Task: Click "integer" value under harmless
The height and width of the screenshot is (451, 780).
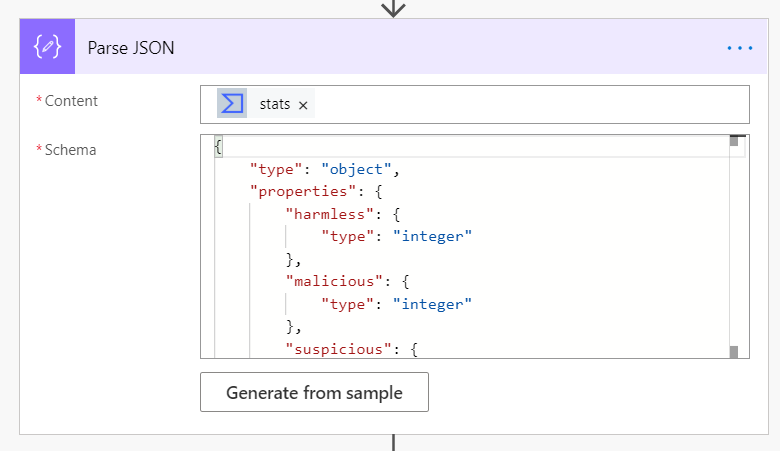Action: (x=431, y=236)
